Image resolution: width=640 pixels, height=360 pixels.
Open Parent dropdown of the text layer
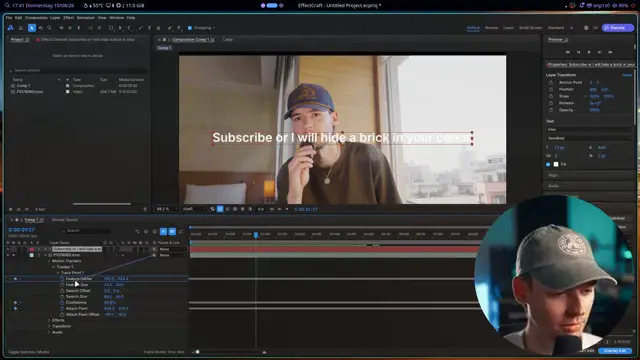coord(172,249)
